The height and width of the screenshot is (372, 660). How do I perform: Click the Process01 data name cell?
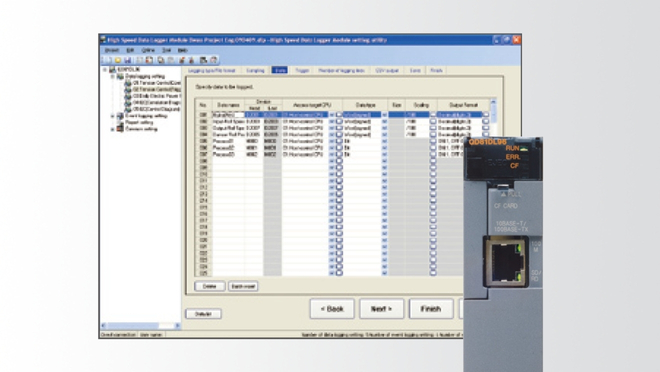(228, 141)
